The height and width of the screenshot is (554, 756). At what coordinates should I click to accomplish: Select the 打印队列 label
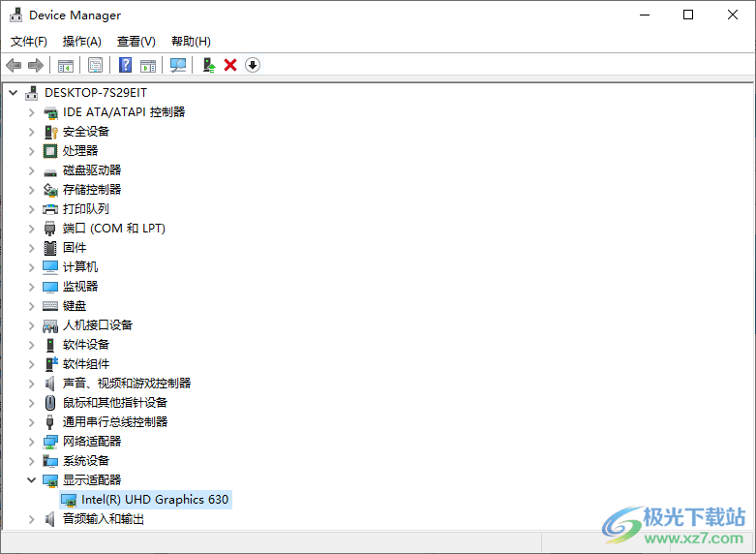click(86, 209)
